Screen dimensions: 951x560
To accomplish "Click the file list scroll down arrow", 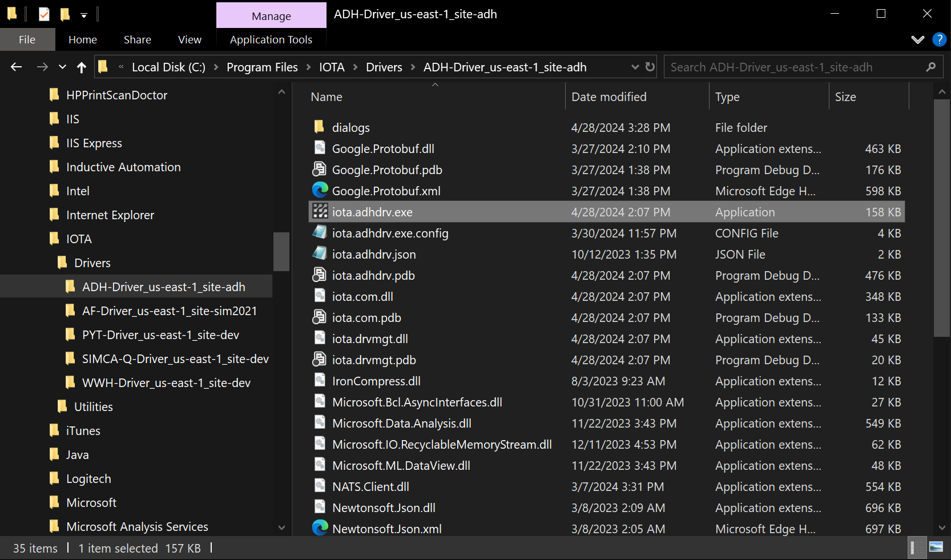I will coord(942,528).
